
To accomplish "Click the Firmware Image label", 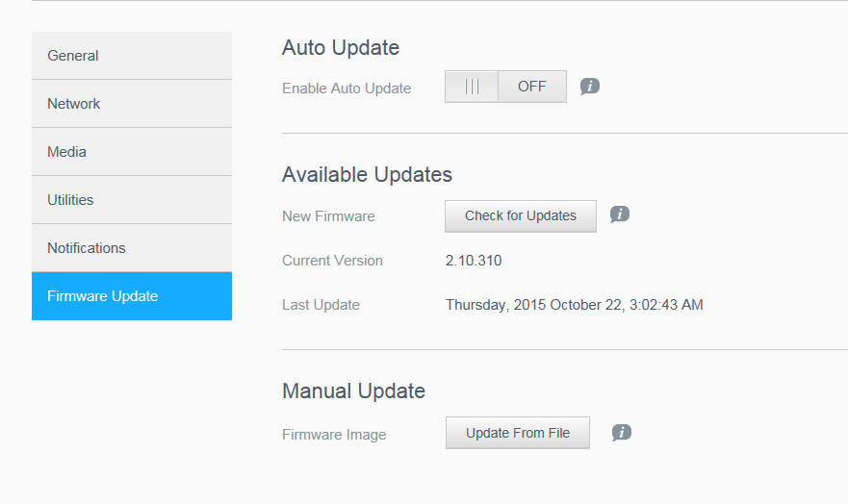I will click(x=334, y=435).
